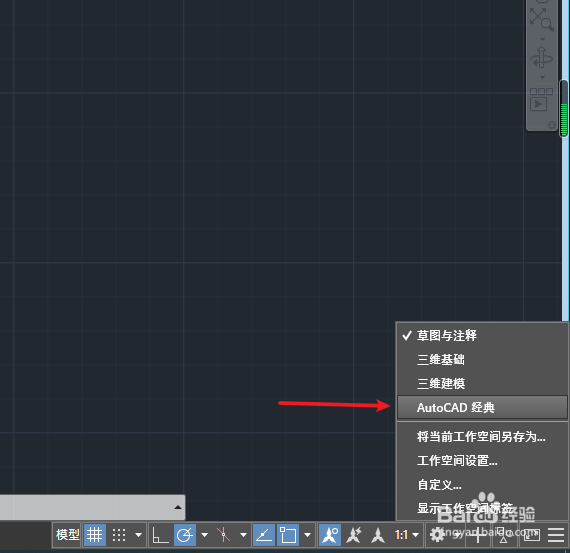The height and width of the screenshot is (553, 570).
Task: Toggle snap mode dots icon
Action: tap(119, 535)
